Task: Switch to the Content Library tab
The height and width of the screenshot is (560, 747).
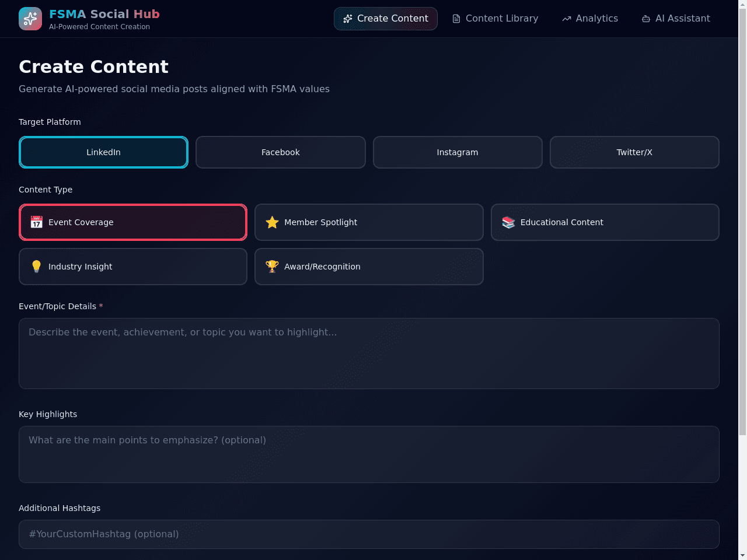Action: coord(495,19)
